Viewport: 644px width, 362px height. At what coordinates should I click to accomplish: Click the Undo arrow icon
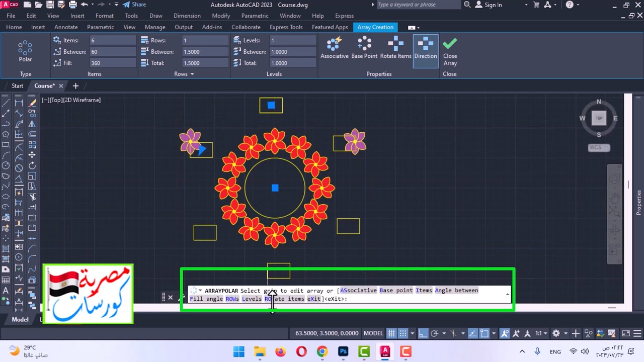tap(85, 5)
